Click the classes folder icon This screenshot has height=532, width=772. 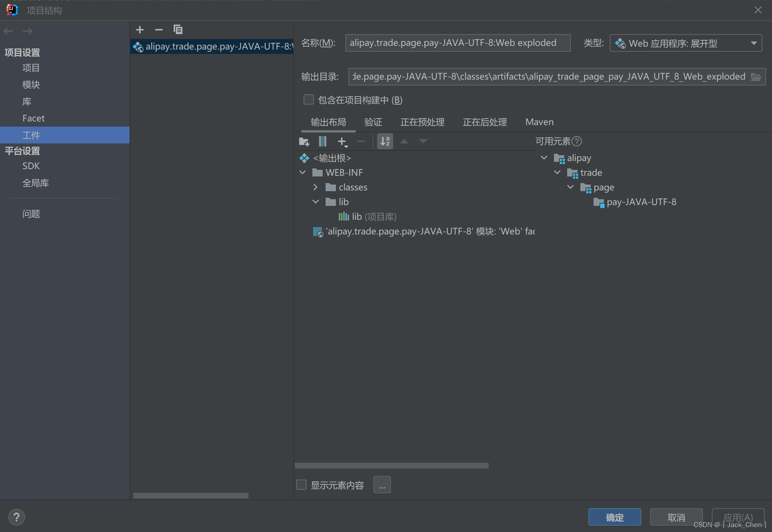[331, 187]
